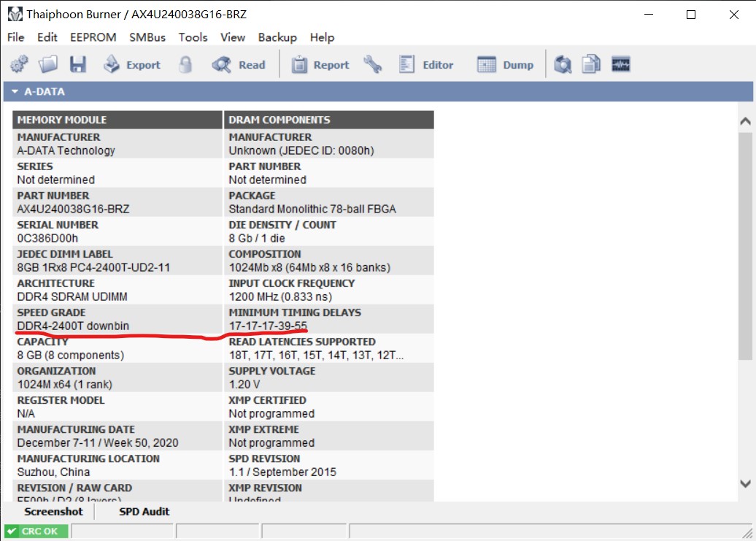Click the MEMORY MODULE column header

(x=117, y=120)
